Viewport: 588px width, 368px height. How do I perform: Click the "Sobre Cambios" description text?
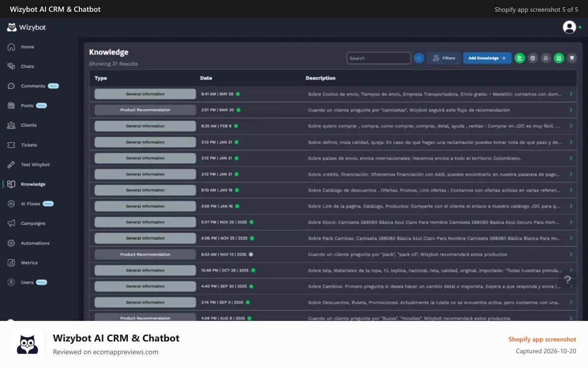pos(435,287)
